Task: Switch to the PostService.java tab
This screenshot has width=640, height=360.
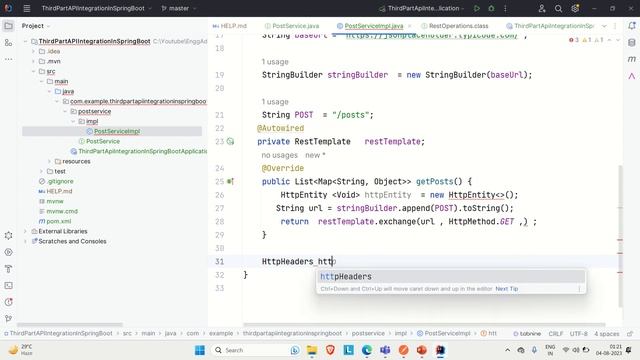Action: [292, 26]
